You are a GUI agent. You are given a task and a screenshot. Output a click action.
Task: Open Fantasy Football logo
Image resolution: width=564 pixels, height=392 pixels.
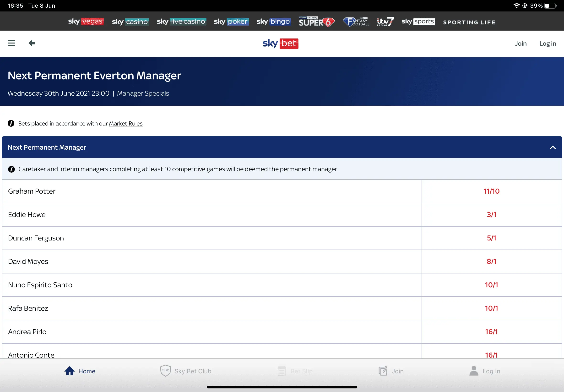coord(356,22)
